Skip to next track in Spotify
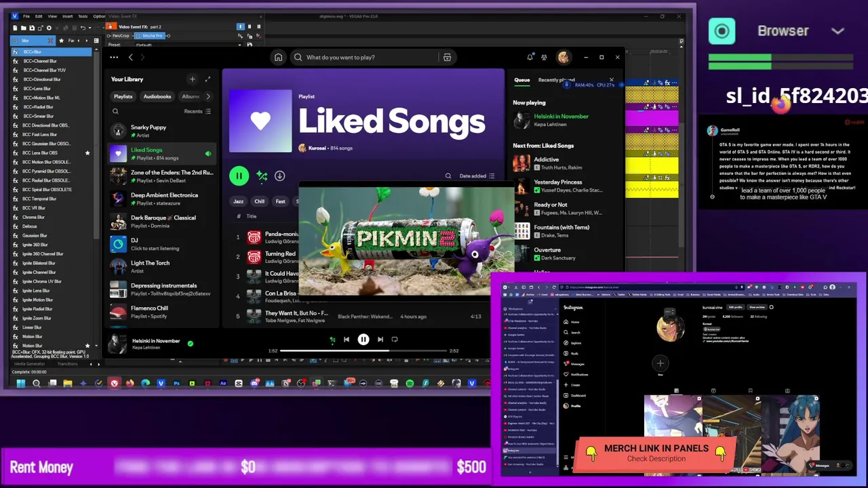This screenshot has height=488, width=868. click(380, 340)
